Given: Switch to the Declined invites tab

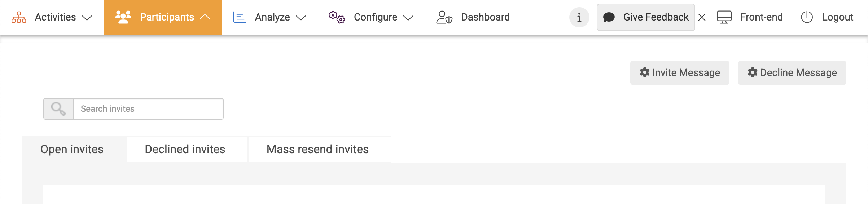Looking at the screenshot, I should coord(185,149).
